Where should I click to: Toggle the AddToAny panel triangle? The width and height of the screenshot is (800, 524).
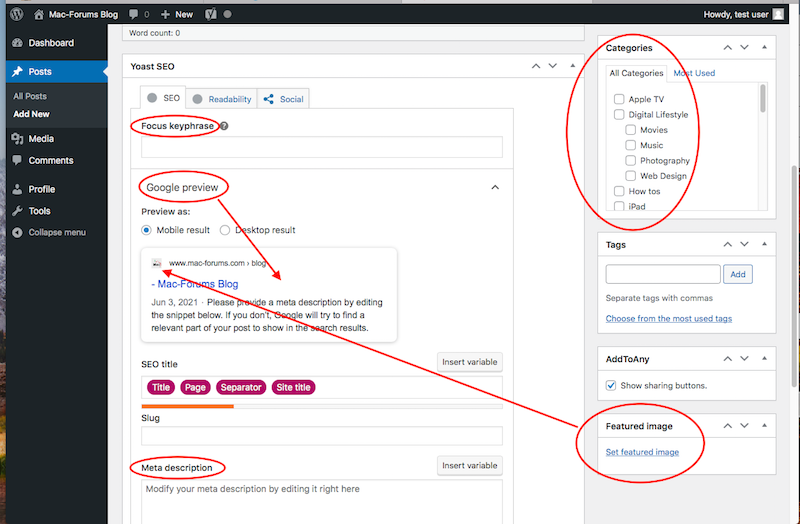point(764,358)
